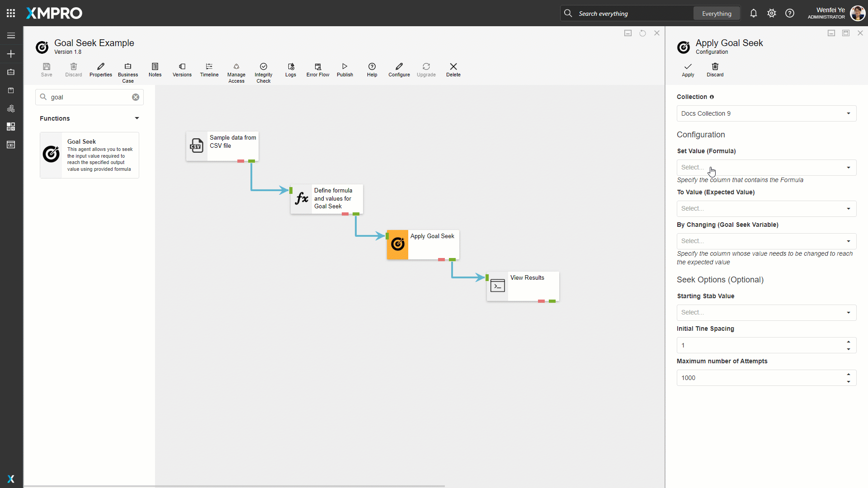Collapse the Functions category
Image resolution: width=868 pixels, height=488 pixels.
(x=137, y=118)
